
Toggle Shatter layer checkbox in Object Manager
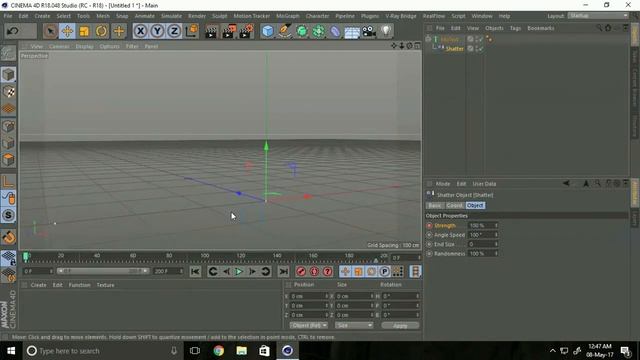470,49
